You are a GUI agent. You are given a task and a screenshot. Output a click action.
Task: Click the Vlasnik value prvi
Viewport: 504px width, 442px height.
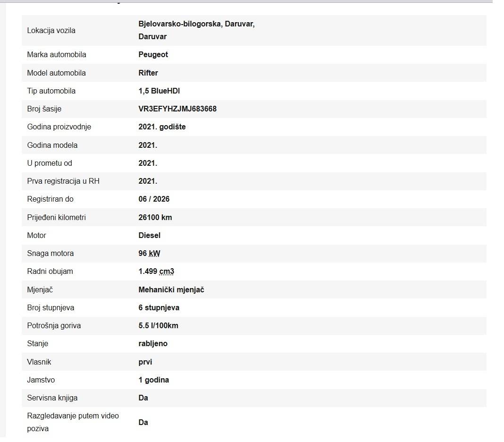pyautogui.click(x=145, y=362)
